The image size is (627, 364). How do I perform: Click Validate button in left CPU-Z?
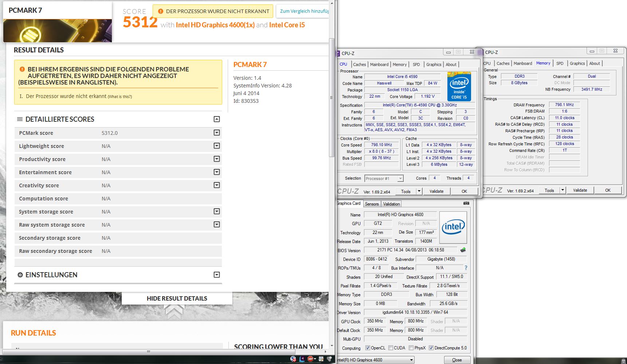[x=436, y=191]
